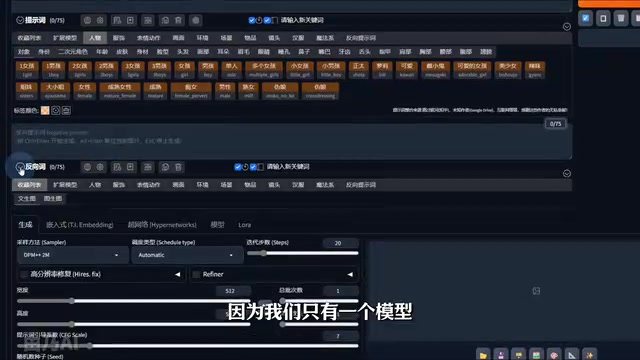Viewport: 640px width, 360px height.
Task: Open the 二次元角色 sub-category tab
Action: 73,52
